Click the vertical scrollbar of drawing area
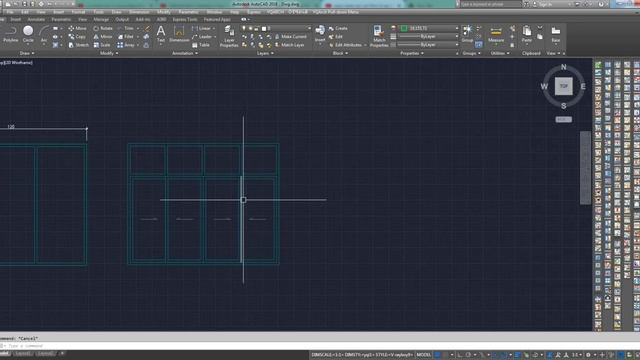Screen dimensions: 640x360 (585, 167)
